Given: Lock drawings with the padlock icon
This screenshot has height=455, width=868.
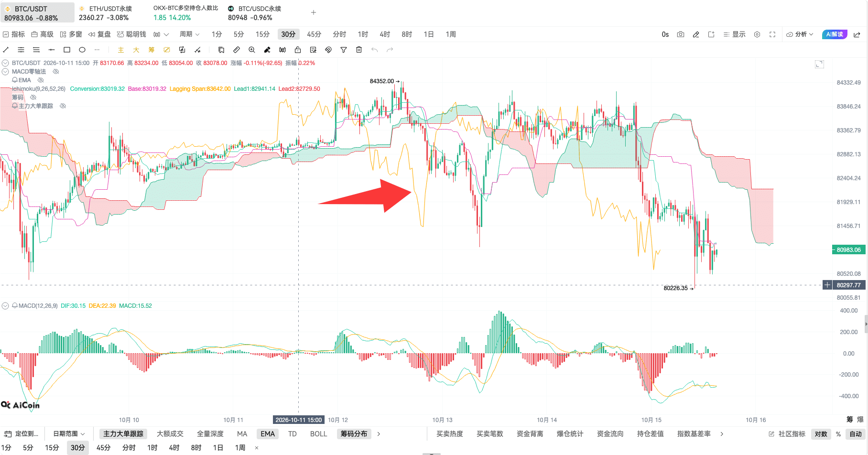Looking at the screenshot, I should [298, 50].
